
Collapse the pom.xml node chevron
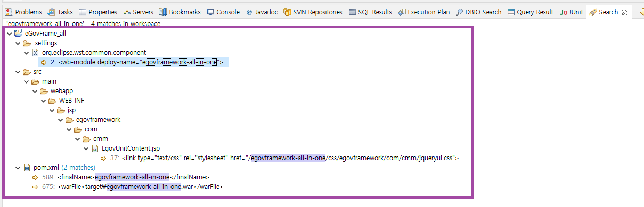pos(18,168)
